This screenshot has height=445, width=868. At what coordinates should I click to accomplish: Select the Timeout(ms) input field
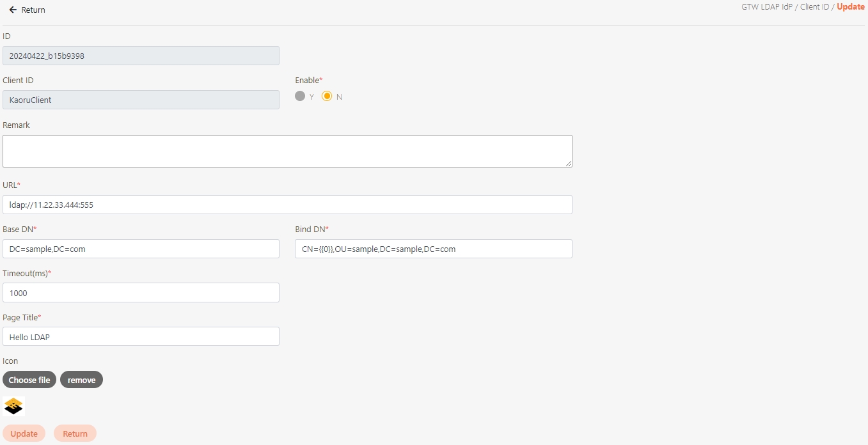[141, 293]
